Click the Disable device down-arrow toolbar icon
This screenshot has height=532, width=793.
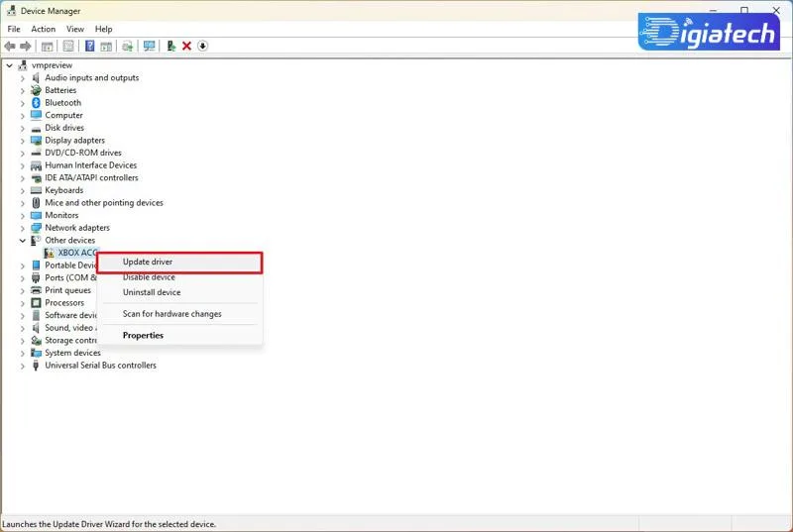[x=202, y=46]
